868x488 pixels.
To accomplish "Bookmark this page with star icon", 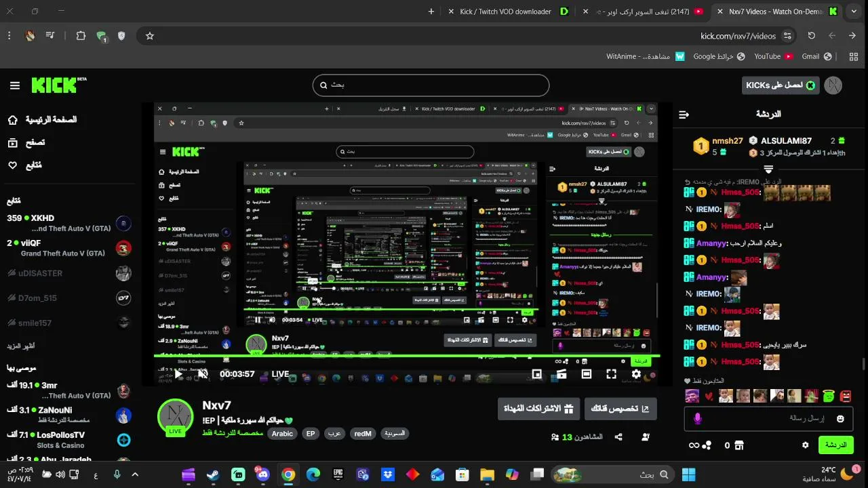I will click(x=150, y=36).
